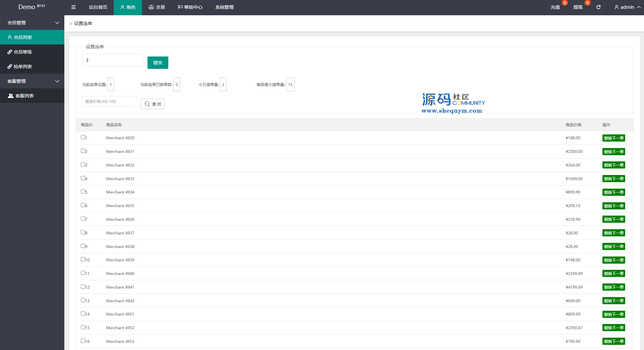Select the checkbox for Merchant 4940

click(83, 273)
